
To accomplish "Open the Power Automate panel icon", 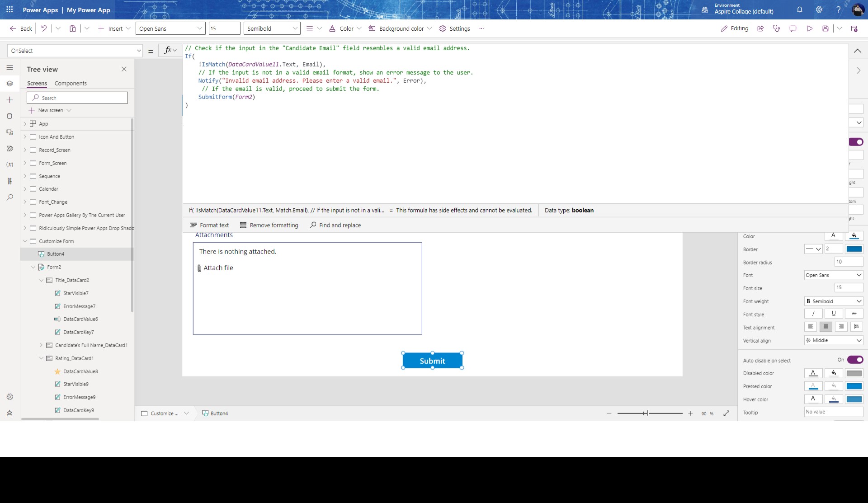I will pyautogui.click(x=9, y=149).
